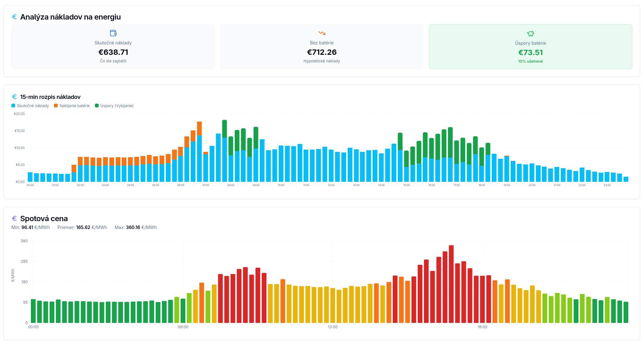This screenshot has width=644, height=344.
Task: Click the blue Skutočné náklady legend swatch
Action: (13, 106)
